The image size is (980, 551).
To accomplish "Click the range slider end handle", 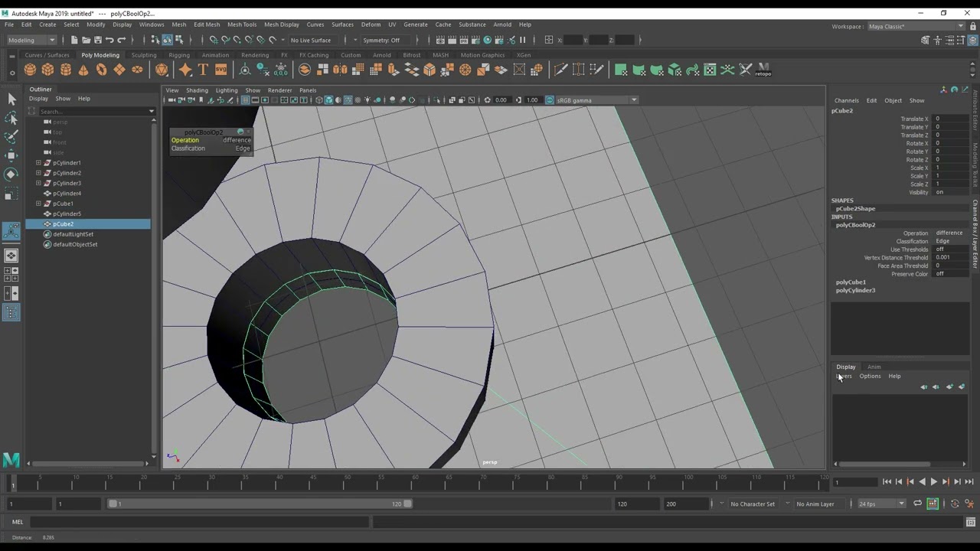I will pyautogui.click(x=407, y=504).
